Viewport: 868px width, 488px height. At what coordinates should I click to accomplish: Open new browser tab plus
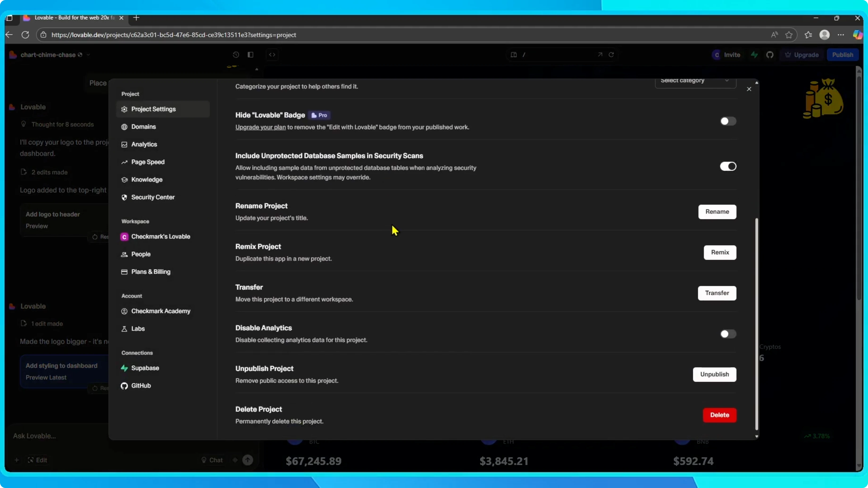click(136, 17)
